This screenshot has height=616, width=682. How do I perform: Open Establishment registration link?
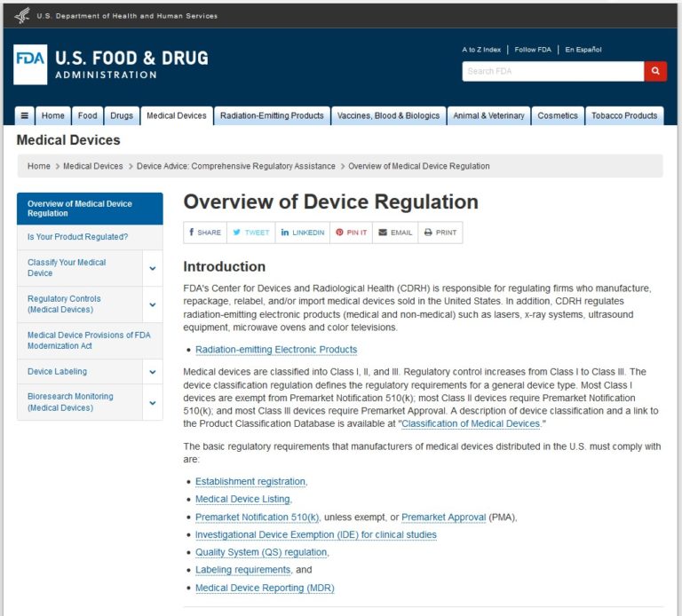[x=250, y=482]
